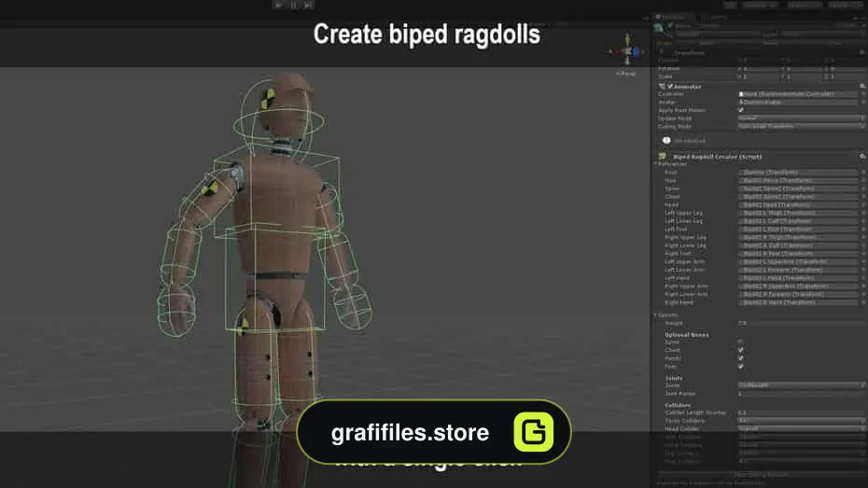Open the Torso Colliders dropdown
The image size is (868, 488).
click(x=801, y=421)
